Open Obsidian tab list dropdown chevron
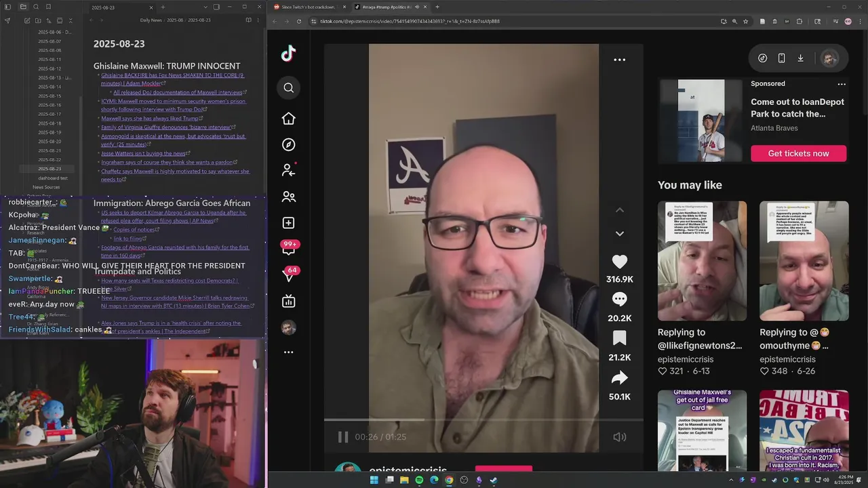 pyautogui.click(x=205, y=7)
